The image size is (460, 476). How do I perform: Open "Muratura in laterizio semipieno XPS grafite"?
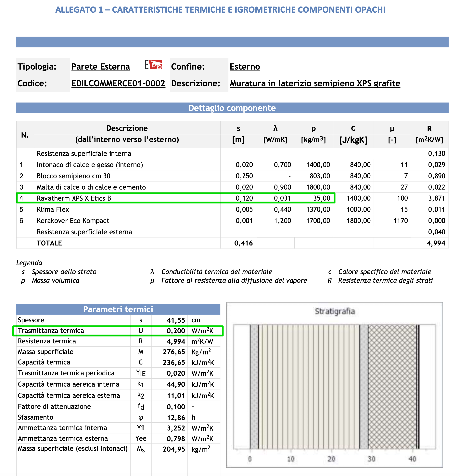pos(315,83)
